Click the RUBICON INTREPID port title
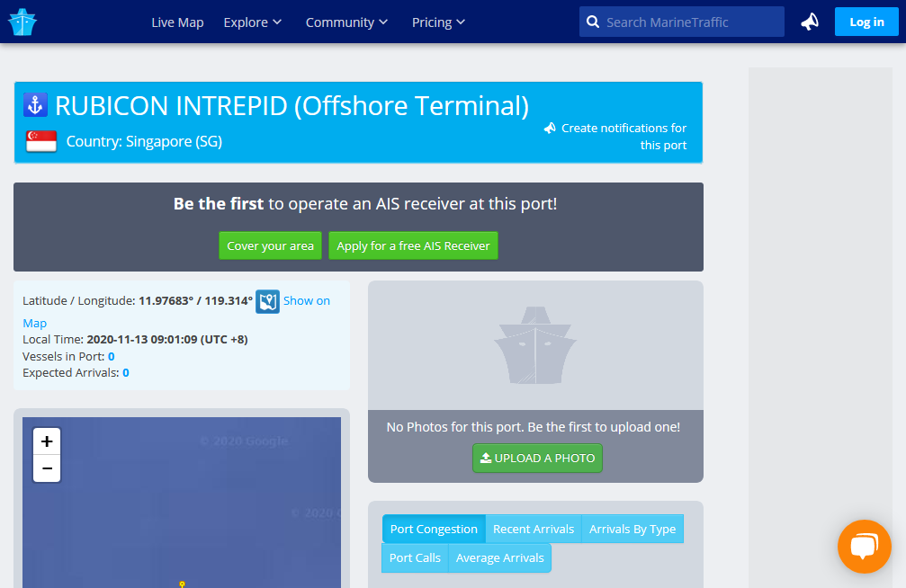This screenshot has height=588, width=906. [x=292, y=106]
